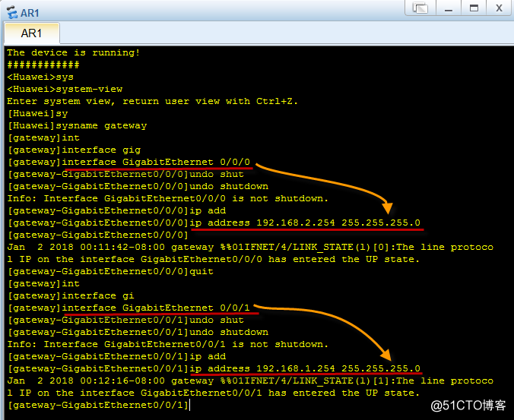Click '[gateway]interface GigabitEthernet 0/0/1' line
Viewport: 514px width, 420px height.
pos(128,308)
